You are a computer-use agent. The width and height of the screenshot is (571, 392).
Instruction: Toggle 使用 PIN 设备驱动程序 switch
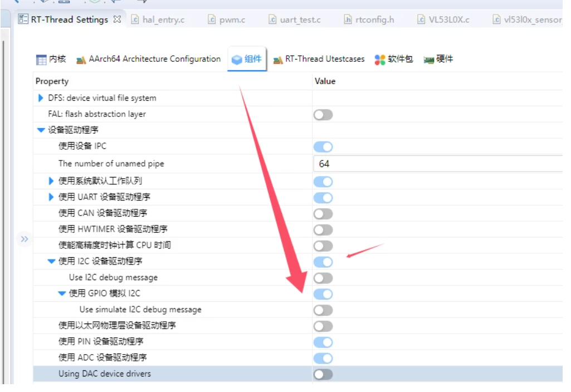[323, 342]
